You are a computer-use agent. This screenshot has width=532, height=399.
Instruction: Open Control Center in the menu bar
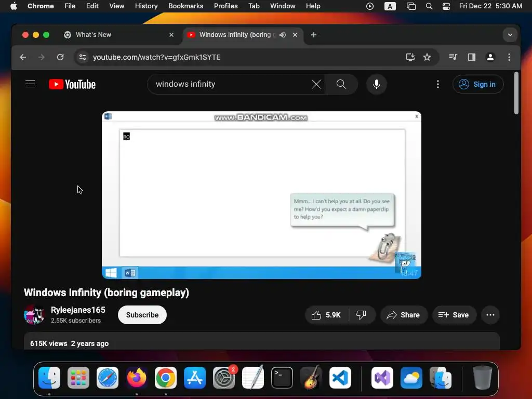(446, 6)
